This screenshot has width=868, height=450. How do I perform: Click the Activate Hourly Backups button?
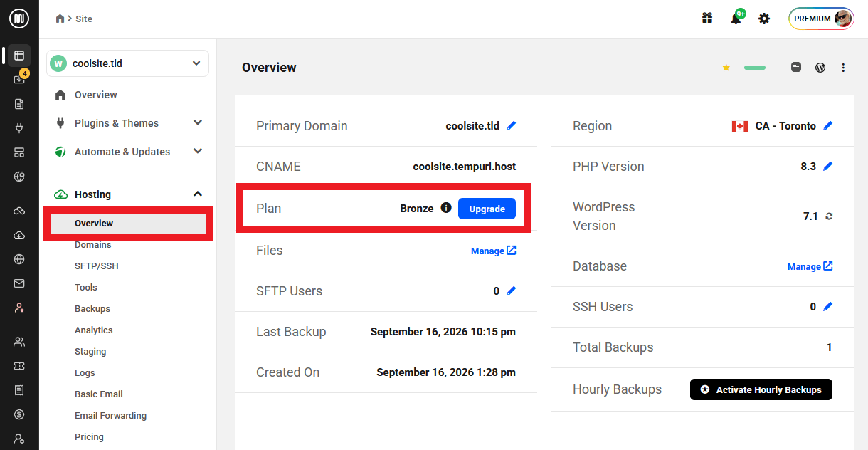coord(761,389)
